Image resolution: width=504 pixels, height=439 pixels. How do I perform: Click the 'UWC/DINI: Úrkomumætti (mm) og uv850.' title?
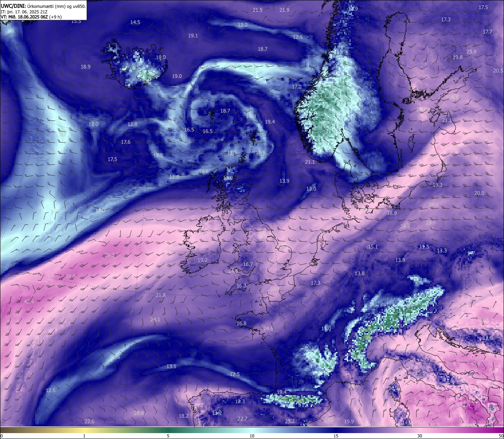pyautogui.click(x=43, y=6)
